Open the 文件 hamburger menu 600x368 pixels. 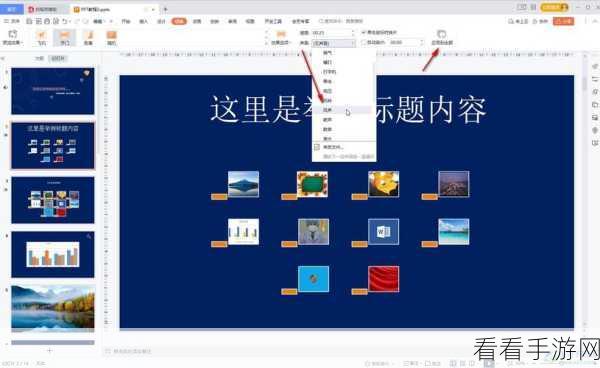tap(11, 21)
